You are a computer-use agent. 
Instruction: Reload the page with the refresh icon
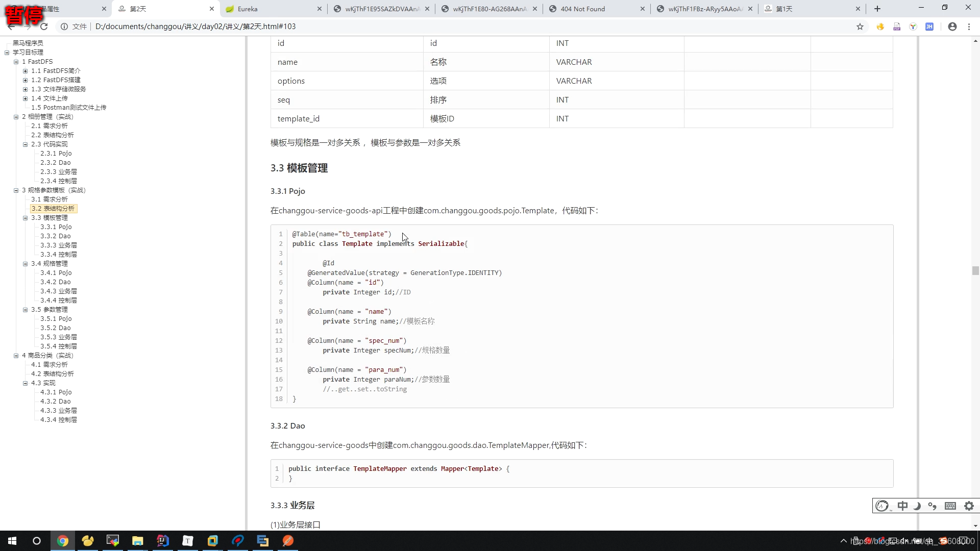click(x=44, y=27)
